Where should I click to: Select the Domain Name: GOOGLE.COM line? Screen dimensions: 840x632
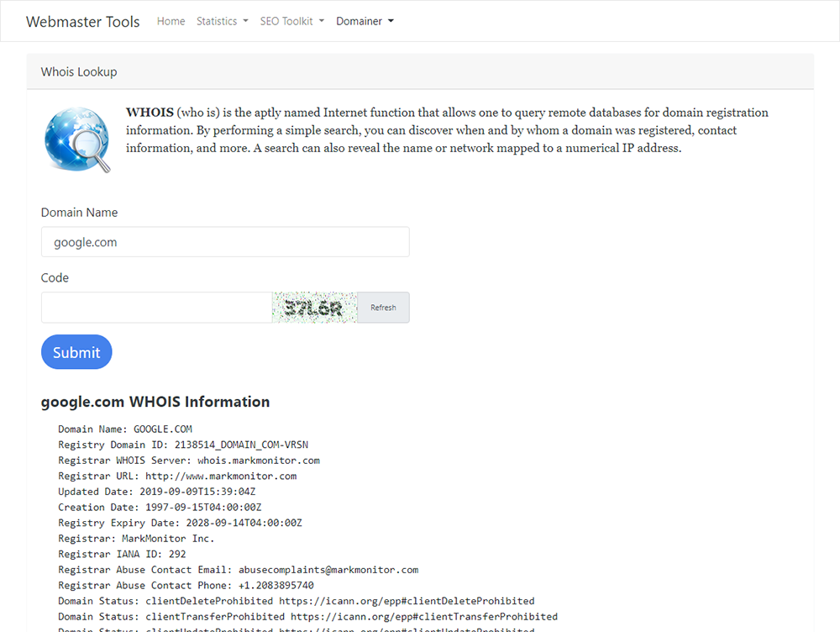pyautogui.click(x=125, y=429)
